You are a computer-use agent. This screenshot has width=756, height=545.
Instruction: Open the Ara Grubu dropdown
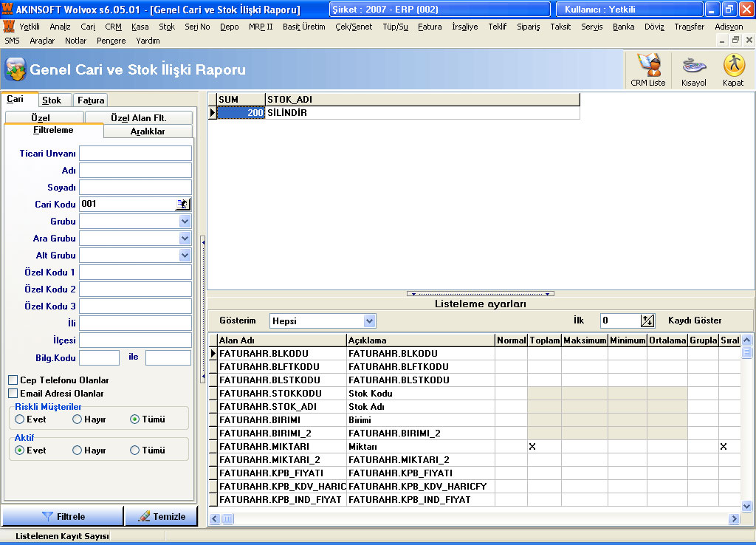click(185, 239)
